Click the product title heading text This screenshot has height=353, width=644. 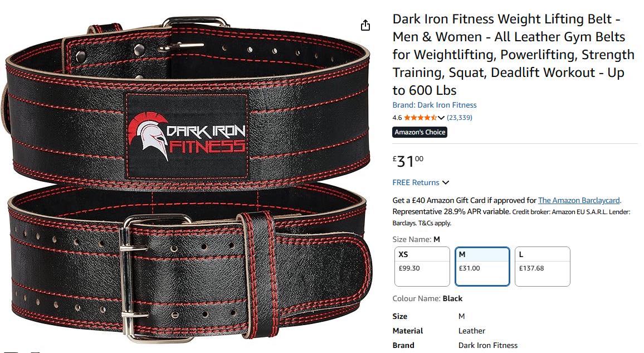click(514, 54)
